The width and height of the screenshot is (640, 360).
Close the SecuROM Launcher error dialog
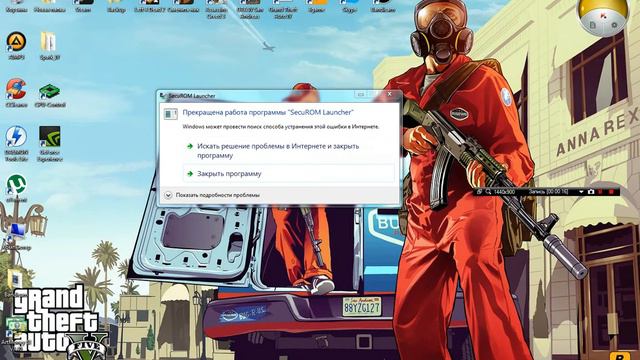pos(389,94)
